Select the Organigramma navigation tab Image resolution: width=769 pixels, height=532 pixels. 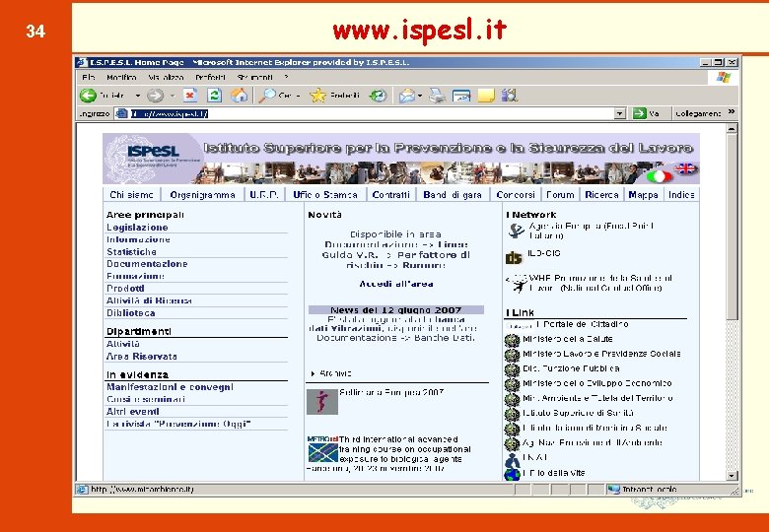pyautogui.click(x=202, y=195)
